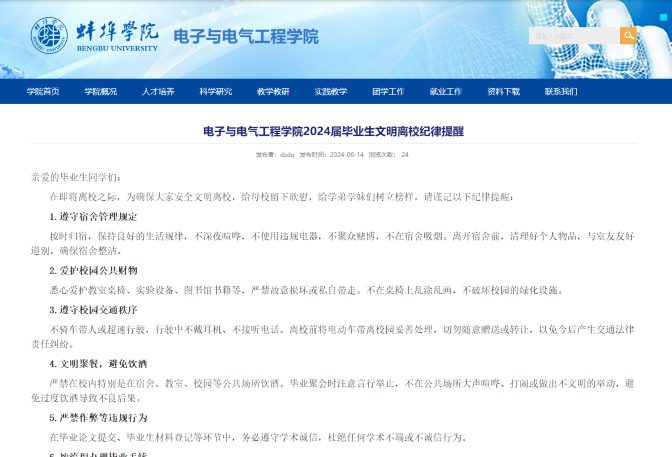
Task: Open the 联系我们 contact page
Action: tap(561, 91)
